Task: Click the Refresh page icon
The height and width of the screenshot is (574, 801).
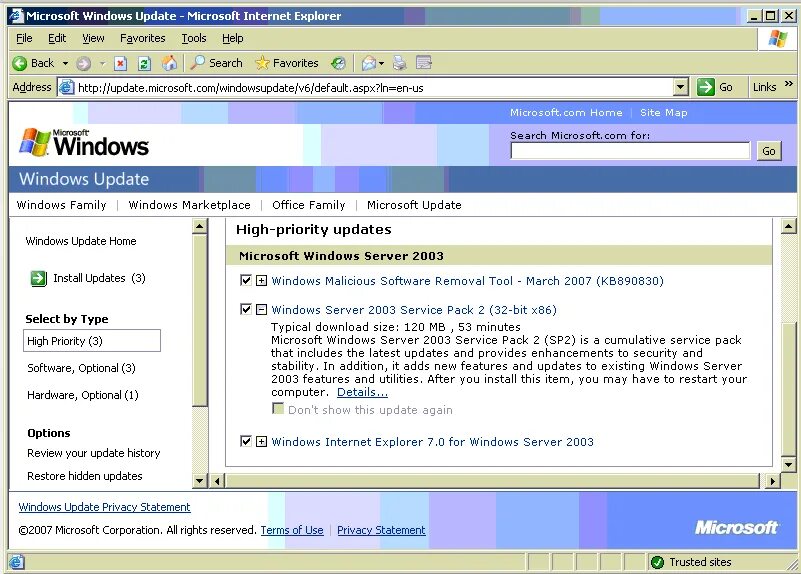Action: 144,63
